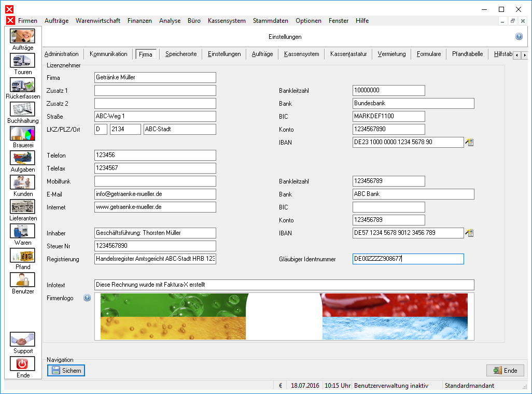Screen dimensions: 532x394
Task: Click the Infotext input field
Action: 284,285
